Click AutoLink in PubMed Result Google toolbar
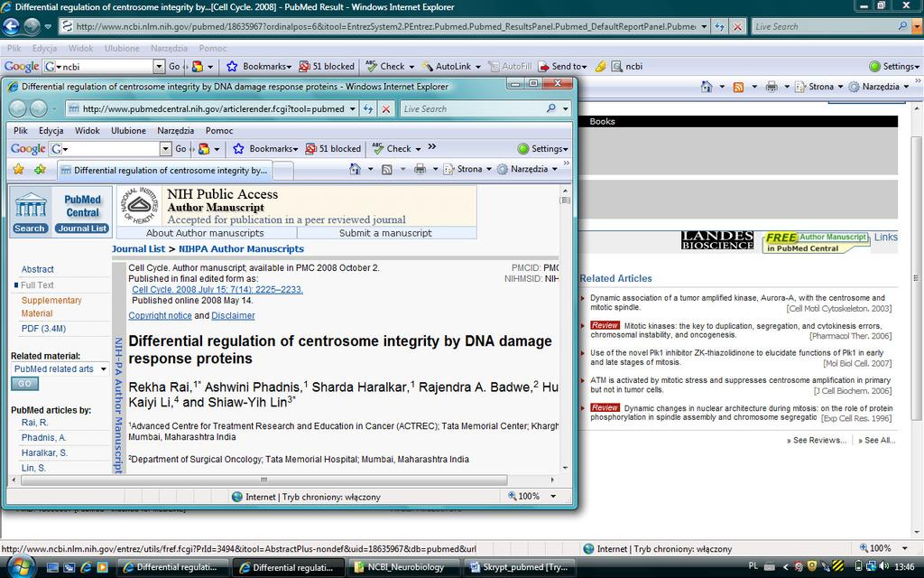This screenshot has width=924, height=578. click(451, 67)
